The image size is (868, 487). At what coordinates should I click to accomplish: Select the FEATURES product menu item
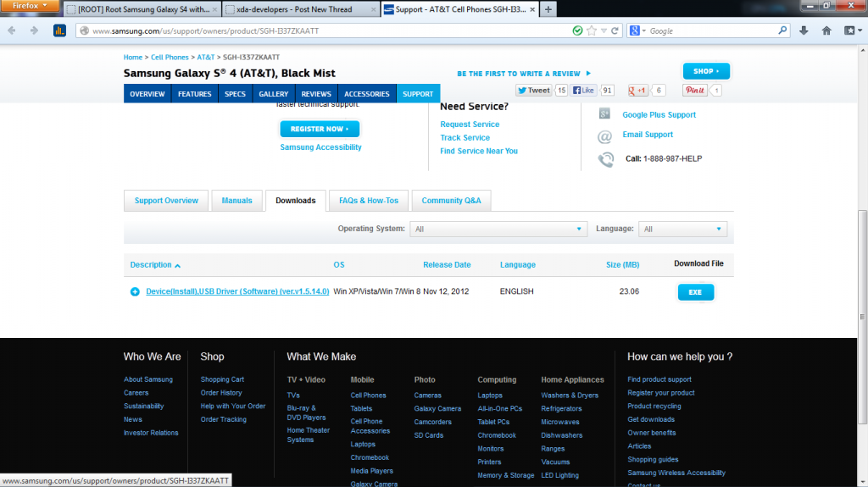(195, 93)
